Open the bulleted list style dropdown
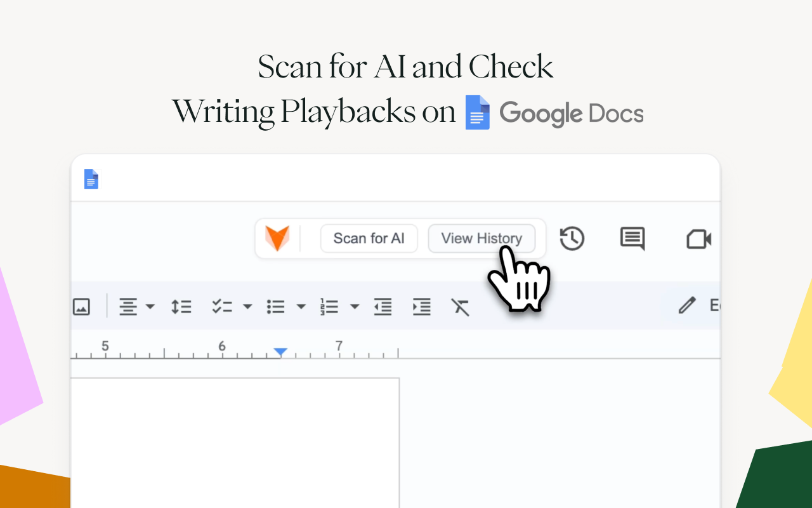Viewport: 812px width, 508px height. [301, 306]
